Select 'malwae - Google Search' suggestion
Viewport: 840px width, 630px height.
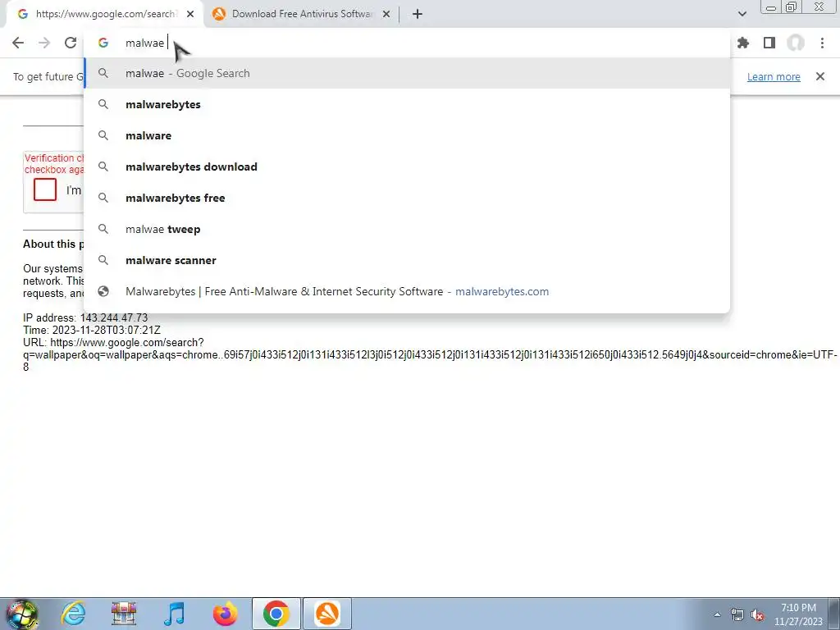407,73
